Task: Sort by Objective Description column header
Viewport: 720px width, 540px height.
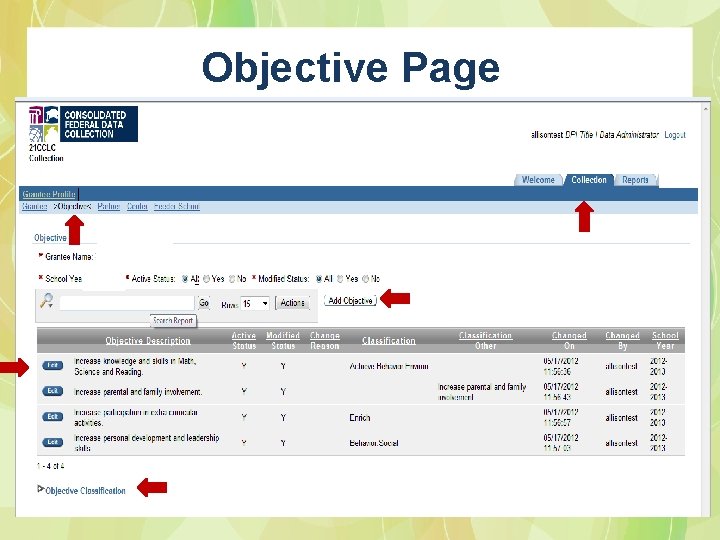Action: 148,341
